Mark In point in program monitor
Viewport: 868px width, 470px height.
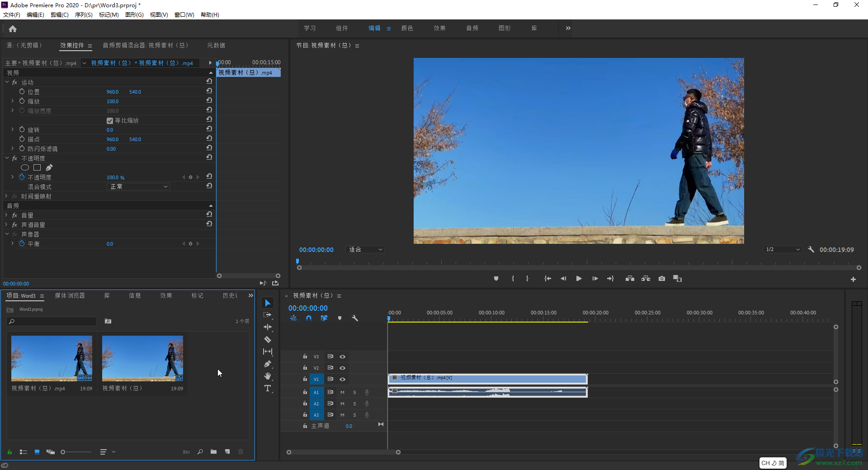[x=513, y=279]
